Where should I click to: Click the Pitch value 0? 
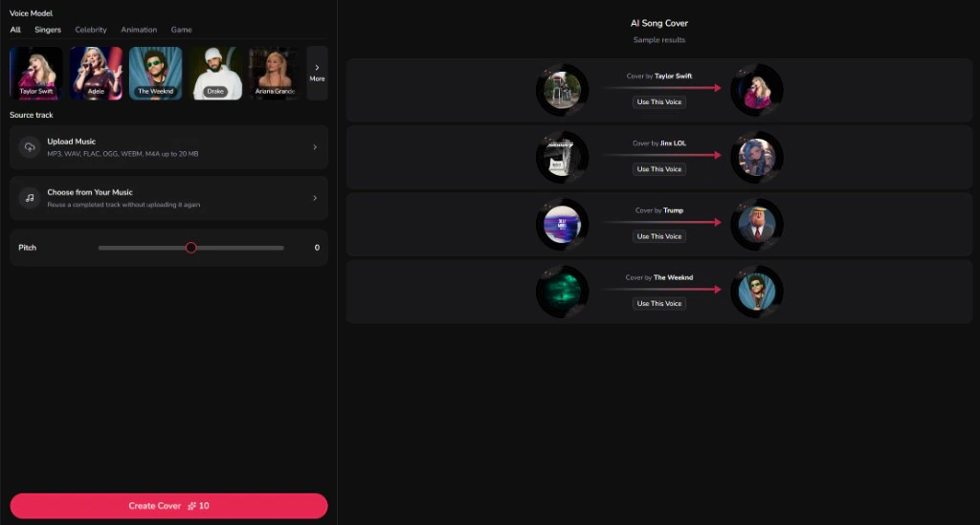pyautogui.click(x=317, y=248)
